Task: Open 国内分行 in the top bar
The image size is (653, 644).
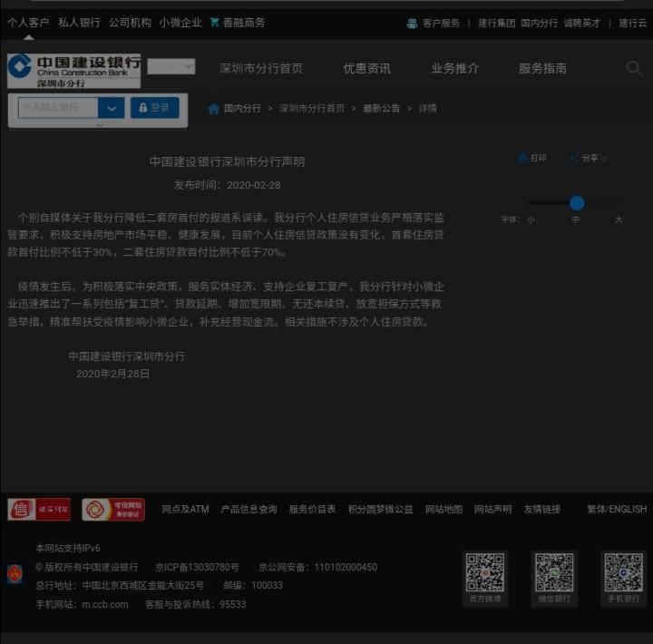Action: pyautogui.click(x=540, y=24)
